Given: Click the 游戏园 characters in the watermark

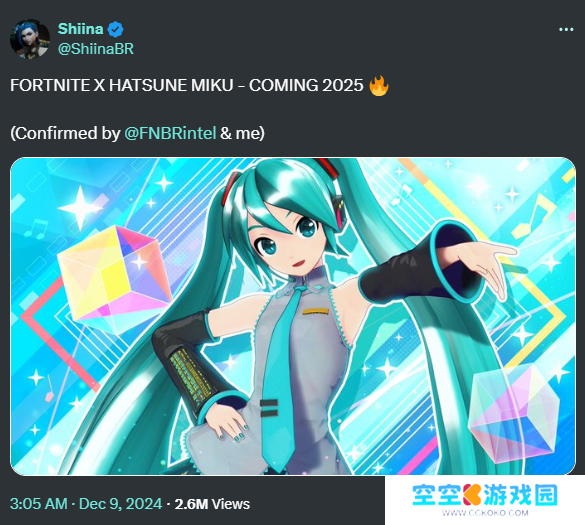Looking at the screenshot, I should point(521,494).
